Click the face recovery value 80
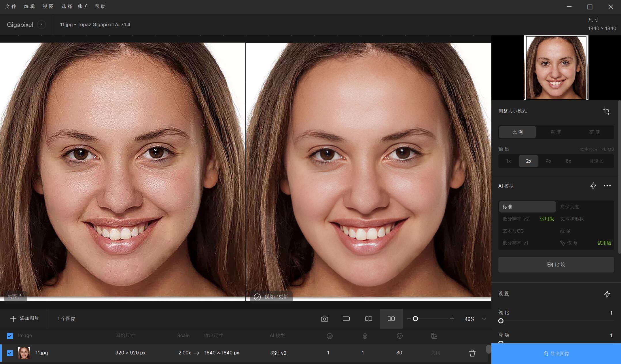Image resolution: width=621 pixels, height=364 pixels. tap(399, 353)
